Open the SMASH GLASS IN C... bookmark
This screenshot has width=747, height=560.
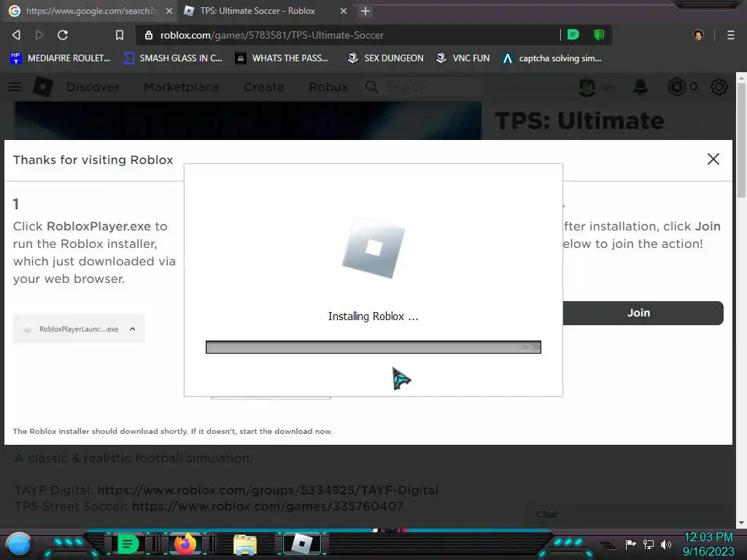[173, 58]
